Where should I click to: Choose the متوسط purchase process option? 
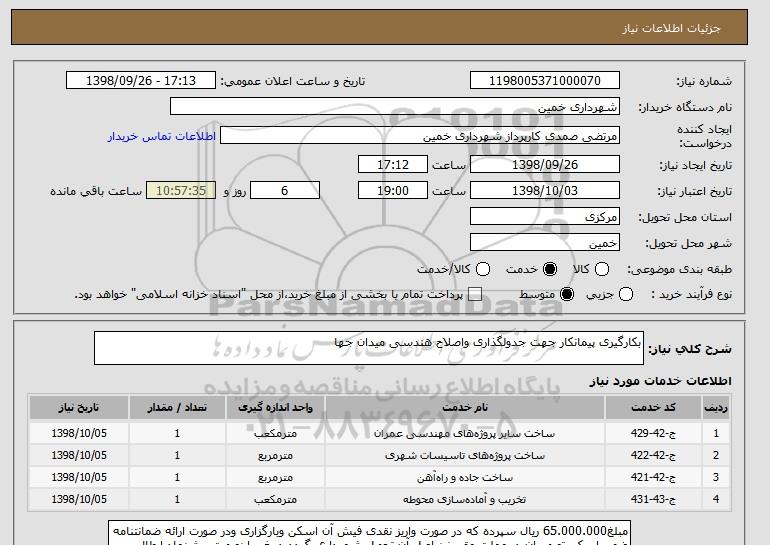567,295
